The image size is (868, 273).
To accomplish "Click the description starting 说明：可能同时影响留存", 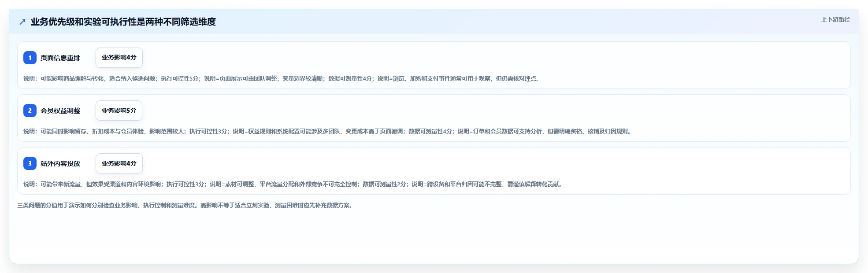I will (x=328, y=131).
